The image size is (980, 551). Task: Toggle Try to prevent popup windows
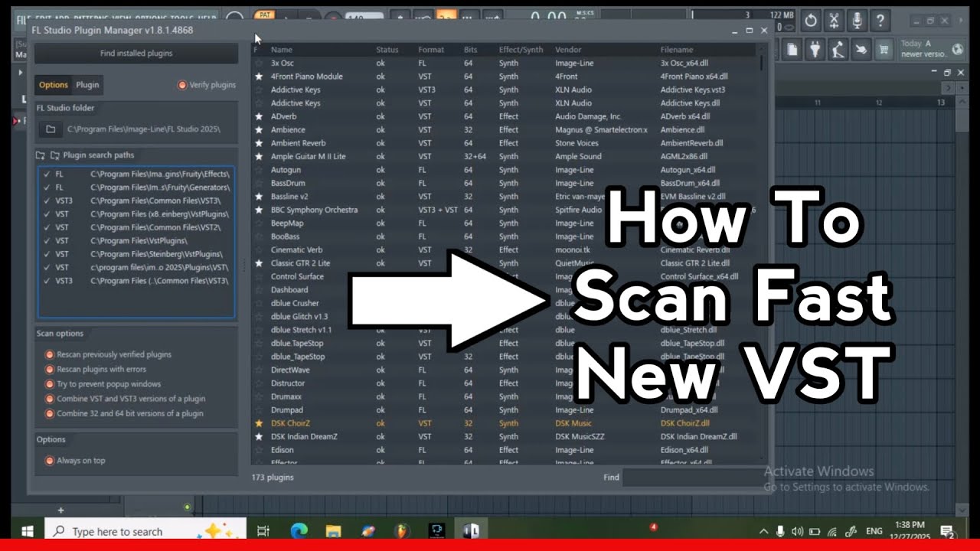click(x=50, y=384)
